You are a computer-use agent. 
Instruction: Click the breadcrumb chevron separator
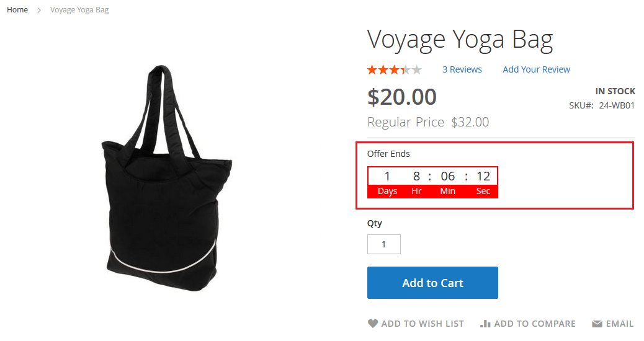click(39, 11)
